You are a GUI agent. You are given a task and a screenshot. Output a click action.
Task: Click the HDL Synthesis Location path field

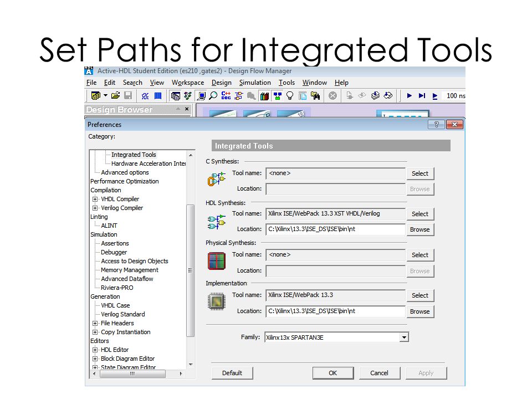click(336, 229)
